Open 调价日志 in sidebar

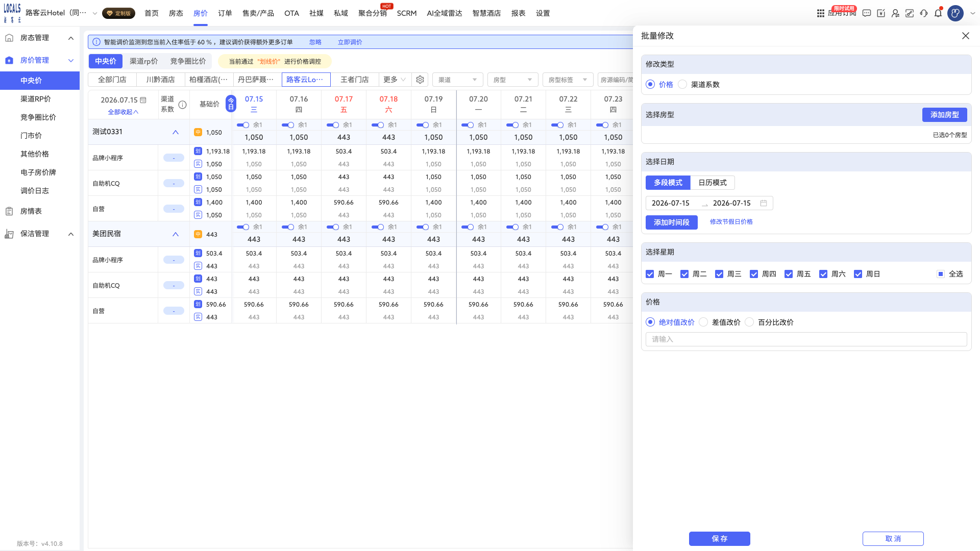tap(35, 191)
